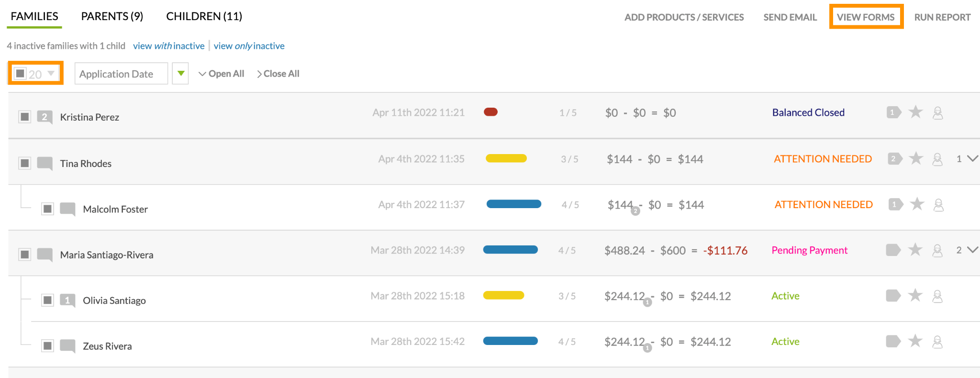Click Balanced Closed status for Kristina Perez
Image resolution: width=980 pixels, height=378 pixels.
tap(808, 112)
